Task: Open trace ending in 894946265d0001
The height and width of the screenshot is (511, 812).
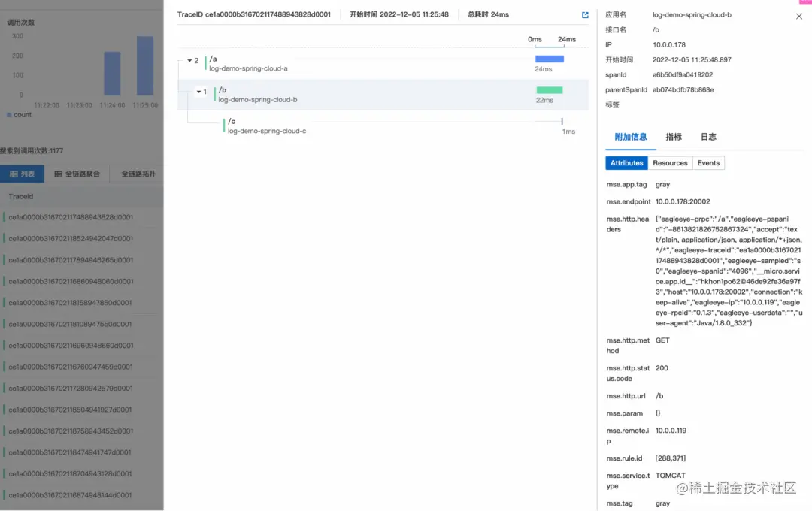Action: point(71,260)
